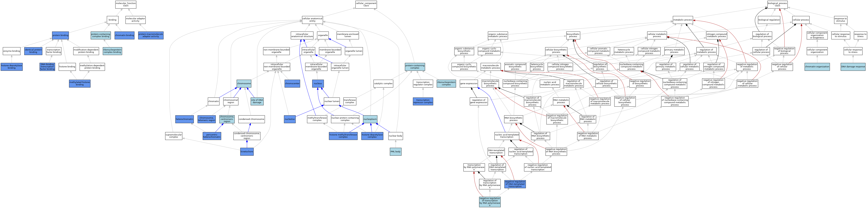
Task: Select the methylated histone binding node
Action: coord(80,84)
